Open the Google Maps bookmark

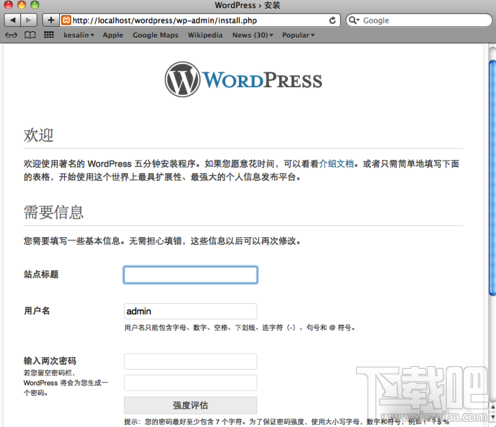click(155, 35)
